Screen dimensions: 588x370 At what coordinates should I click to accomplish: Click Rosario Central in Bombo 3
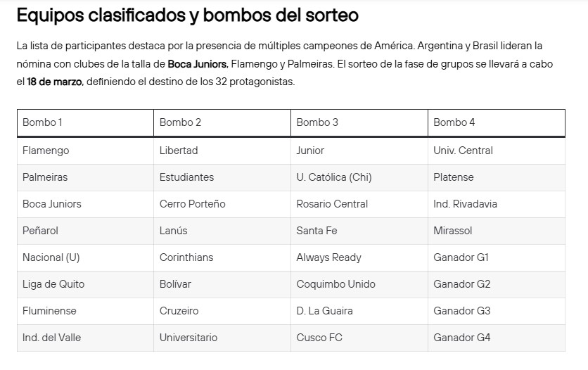point(332,204)
